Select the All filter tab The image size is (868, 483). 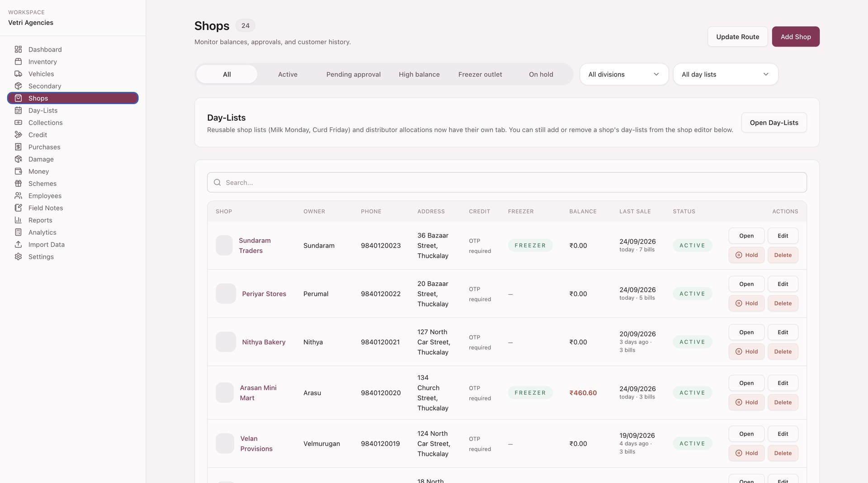(227, 74)
